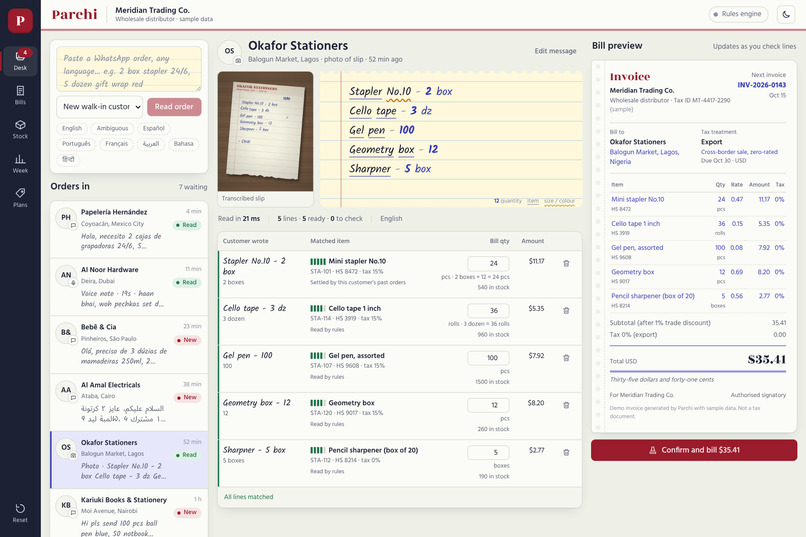Open the Desk section in sidebar
Viewport: 806px width, 537px height.
click(x=20, y=61)
